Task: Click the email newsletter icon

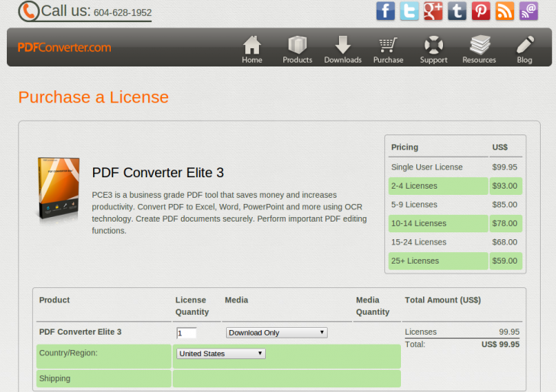Action: coord(529,11)
